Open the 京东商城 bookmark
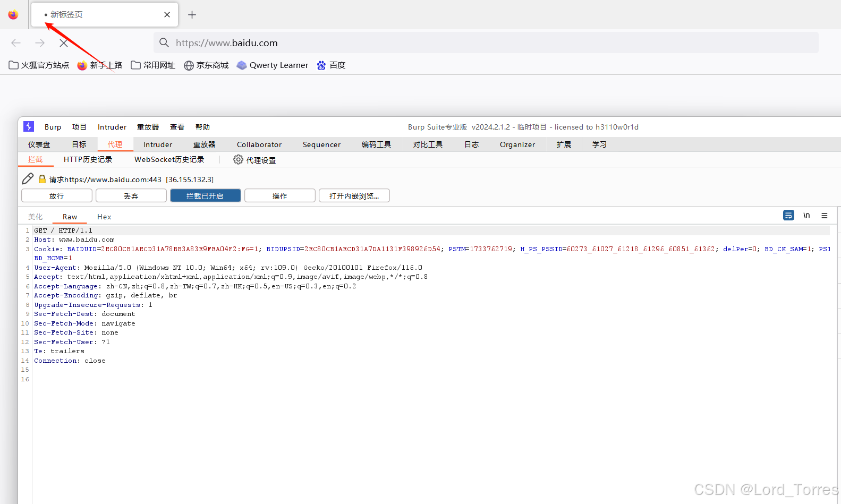Screen dimensions: 841x504 [x=206, y=65]
